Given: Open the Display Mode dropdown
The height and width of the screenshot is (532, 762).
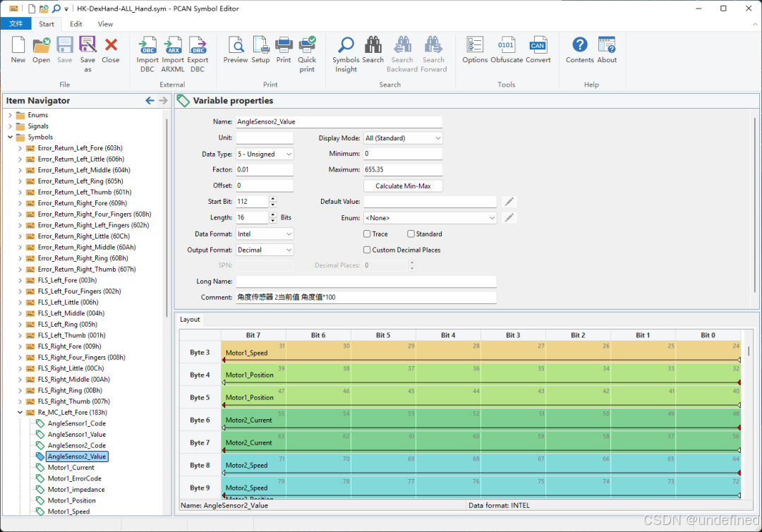Looking at the screenshot, I should click(x=403, y=138).
